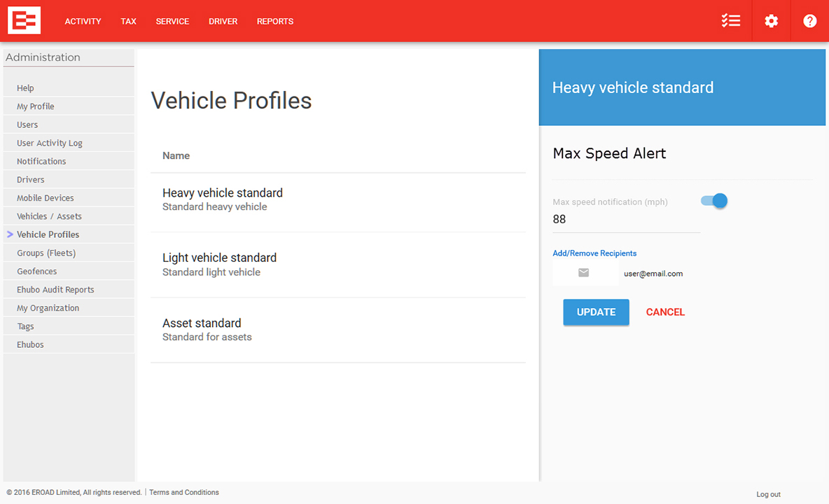Viewport: 829px width, 504px height.
Task: Click Add/Remove Recipients link
Action: pos(594,253)
